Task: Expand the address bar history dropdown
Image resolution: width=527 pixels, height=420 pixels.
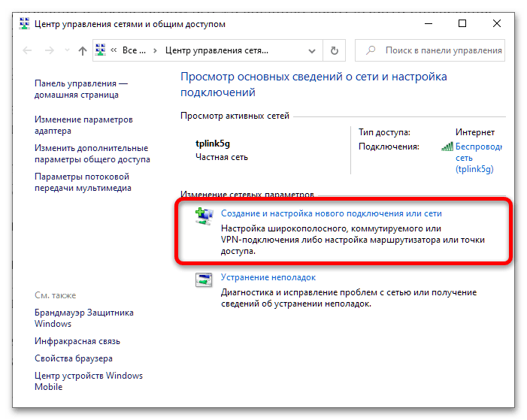Action: pos(312,51)
